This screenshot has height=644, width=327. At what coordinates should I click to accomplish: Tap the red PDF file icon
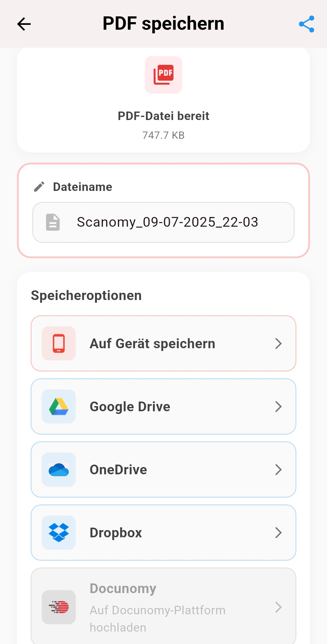point(163,75)
